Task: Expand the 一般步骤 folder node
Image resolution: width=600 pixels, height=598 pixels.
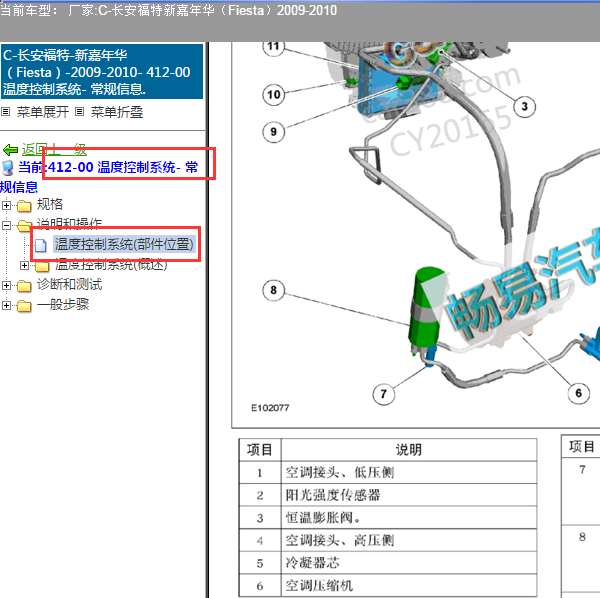Action: pos(6,305)
